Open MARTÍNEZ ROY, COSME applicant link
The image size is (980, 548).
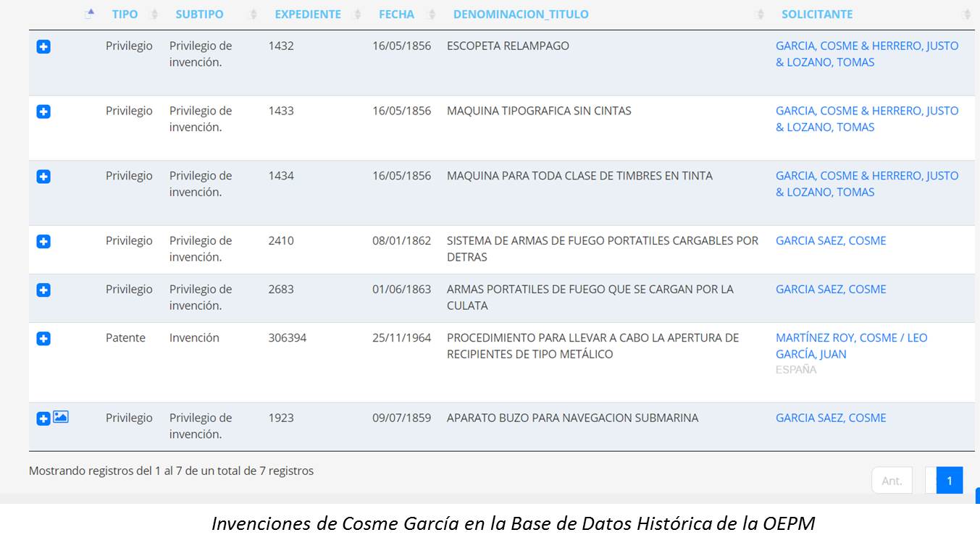(851, 338)
